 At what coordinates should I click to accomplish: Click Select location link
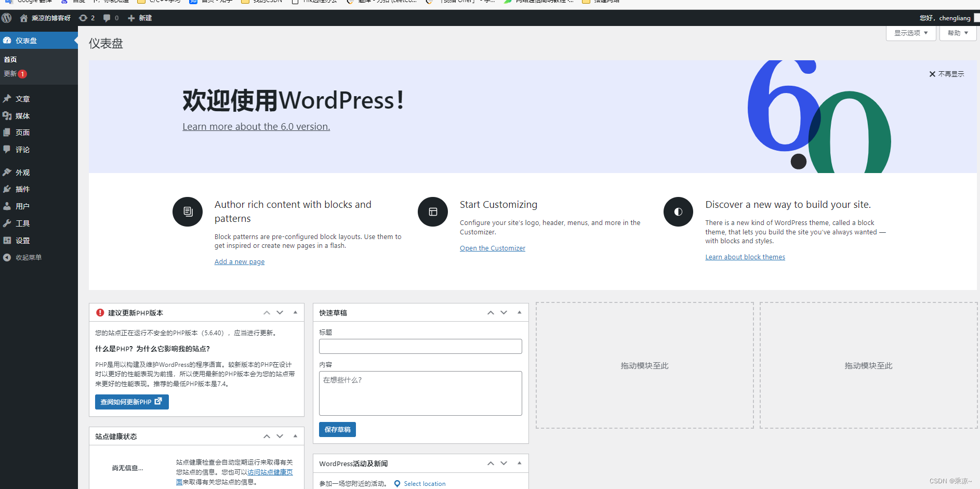[x=425, y=484]
